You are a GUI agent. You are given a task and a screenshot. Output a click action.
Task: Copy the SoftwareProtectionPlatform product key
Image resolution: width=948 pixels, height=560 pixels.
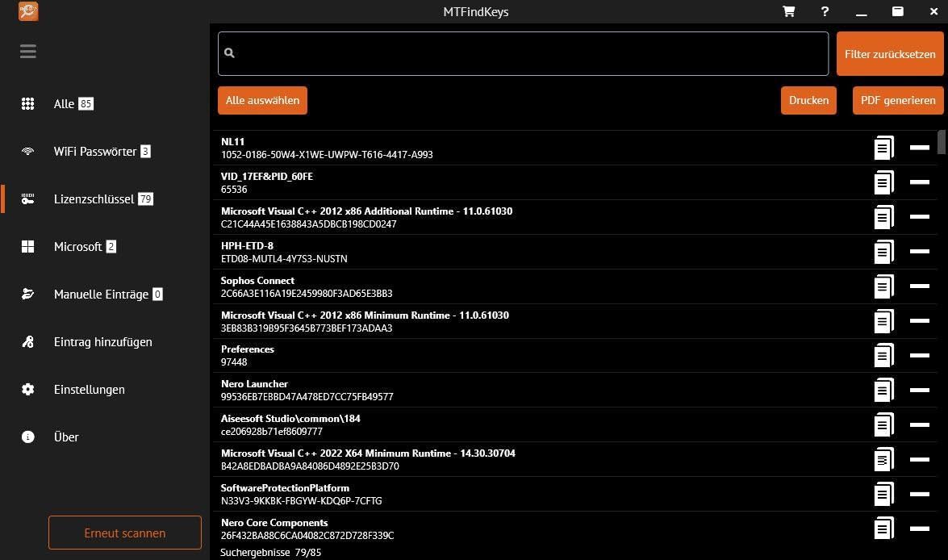coord(883,494)
